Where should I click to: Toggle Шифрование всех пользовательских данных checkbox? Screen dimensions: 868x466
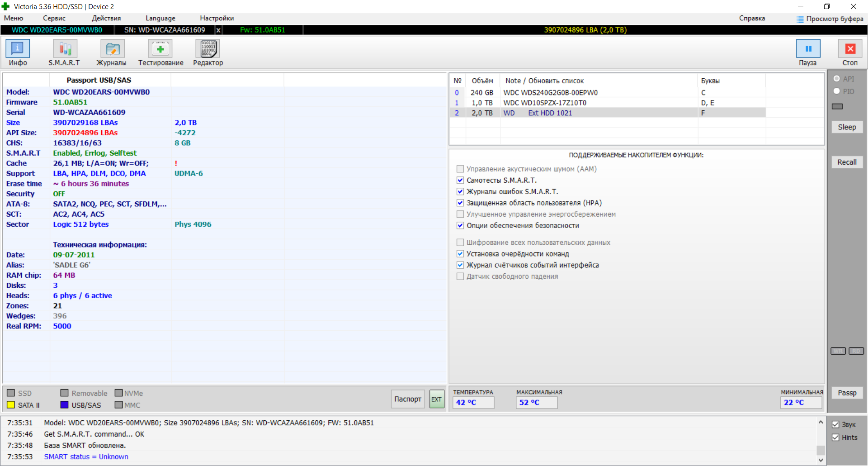coord(460,243)
